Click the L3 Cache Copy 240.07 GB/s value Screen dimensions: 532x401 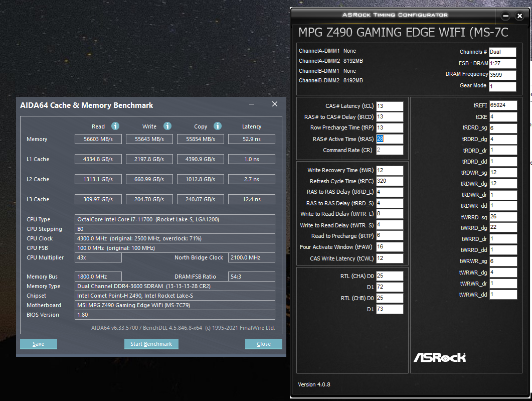[201, 199]
